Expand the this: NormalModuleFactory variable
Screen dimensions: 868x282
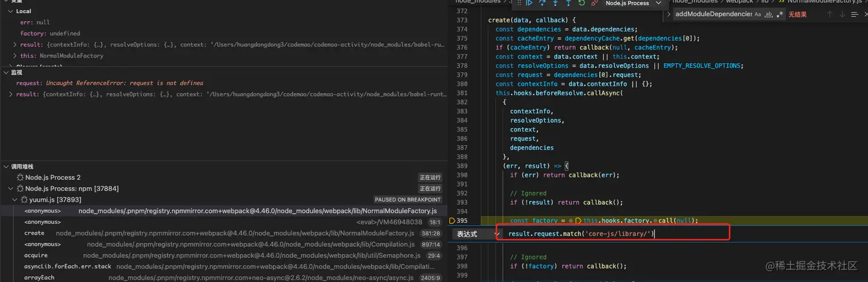(15, 56)
